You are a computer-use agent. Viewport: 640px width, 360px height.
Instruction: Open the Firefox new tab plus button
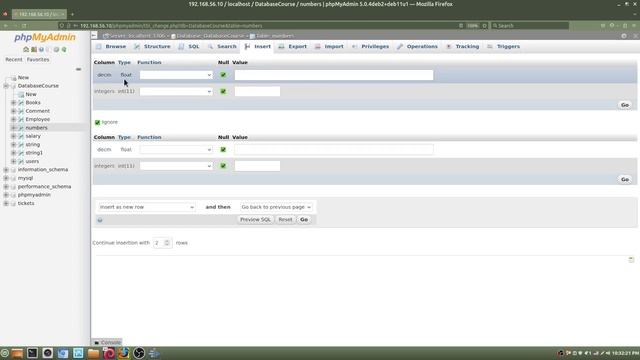click(72, 14)
